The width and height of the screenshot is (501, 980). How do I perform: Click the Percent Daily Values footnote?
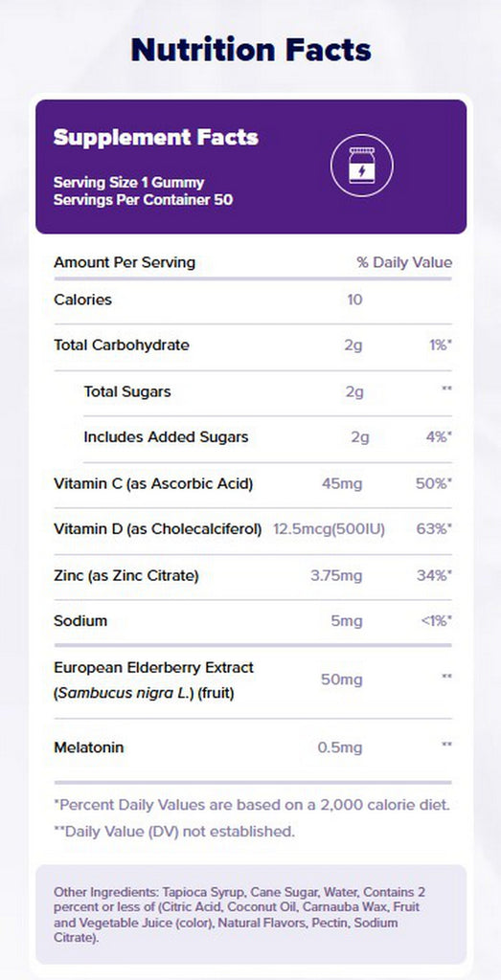click(x=252, y=805)
